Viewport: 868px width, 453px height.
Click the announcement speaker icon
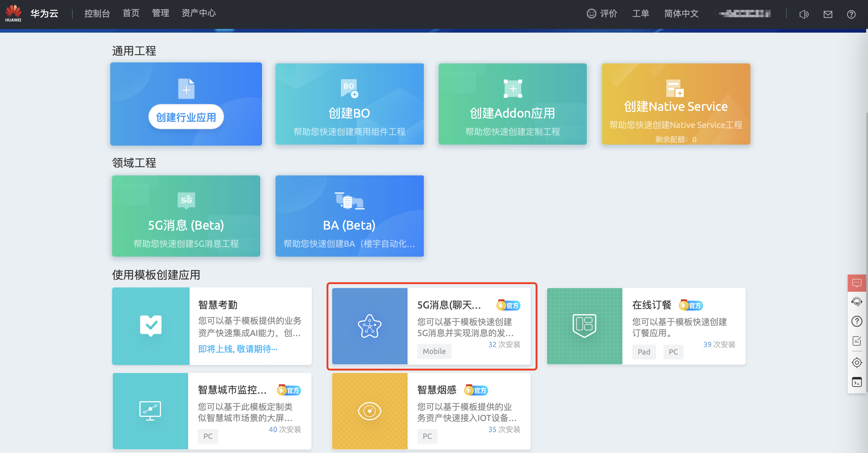(x=804, y=14)
